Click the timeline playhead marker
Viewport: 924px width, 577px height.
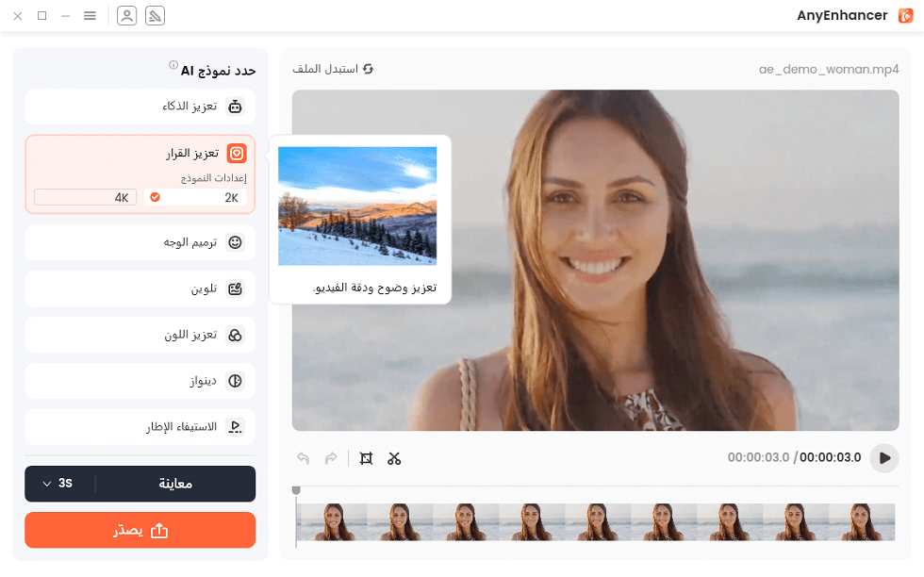(x=296, y=491)
